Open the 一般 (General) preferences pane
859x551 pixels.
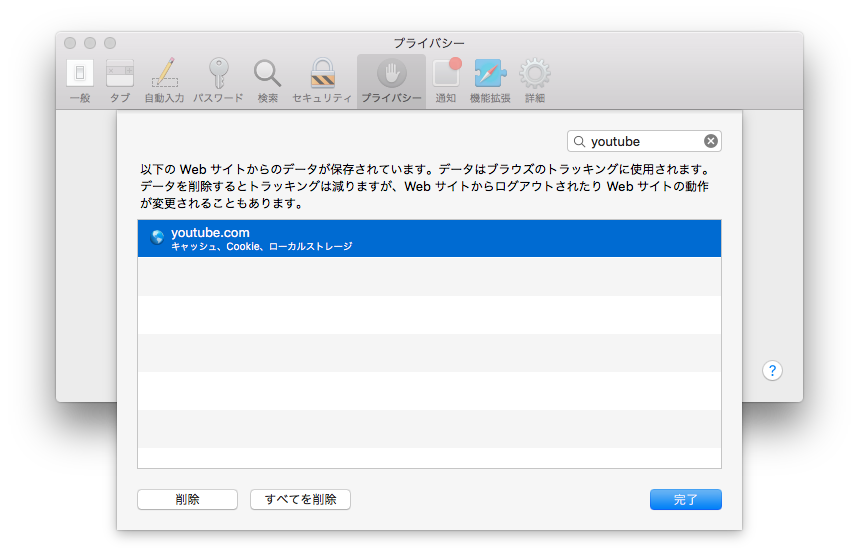click(80, 81)
